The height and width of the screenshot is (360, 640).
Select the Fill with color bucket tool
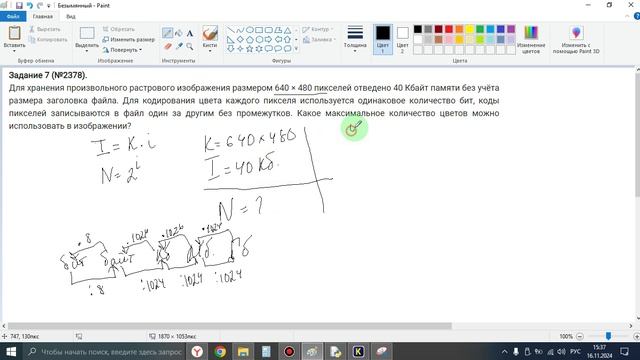178,33
